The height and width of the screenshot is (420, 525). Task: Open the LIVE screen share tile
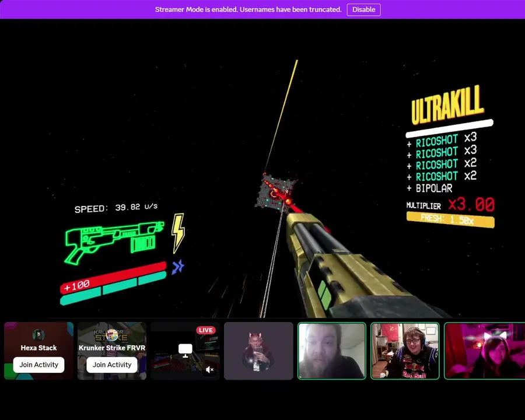[x=185, y=351]
